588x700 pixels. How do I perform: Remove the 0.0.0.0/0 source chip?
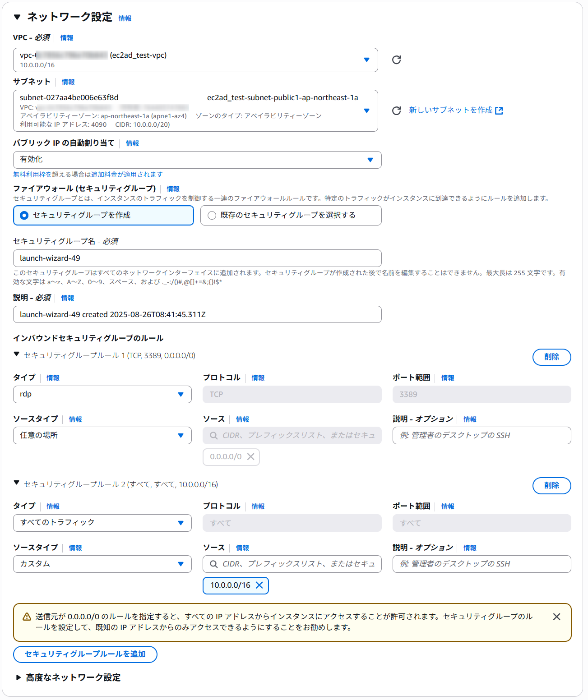(x=251, y=456)
